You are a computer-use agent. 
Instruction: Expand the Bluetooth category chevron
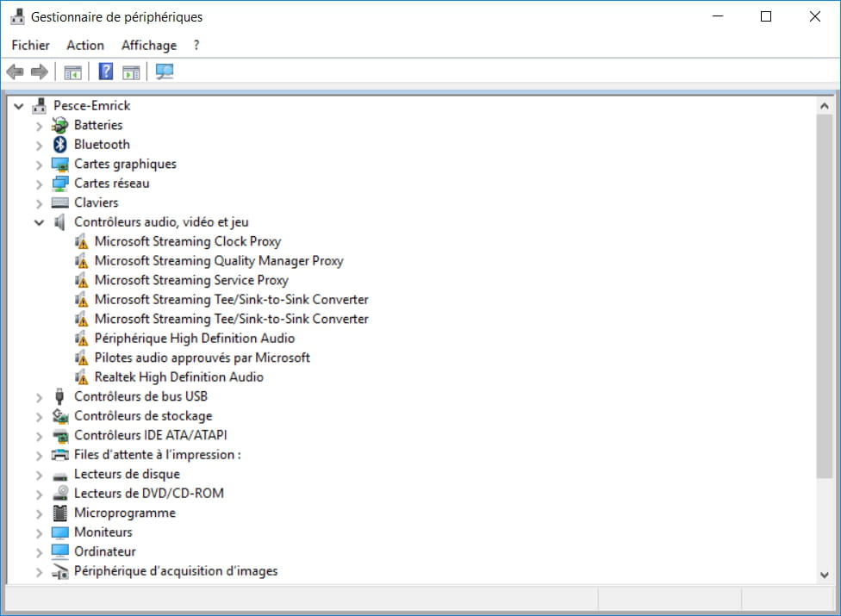39,146
